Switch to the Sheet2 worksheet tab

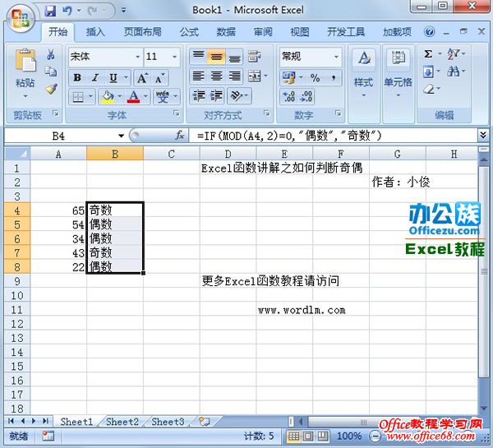coord(122,422)
